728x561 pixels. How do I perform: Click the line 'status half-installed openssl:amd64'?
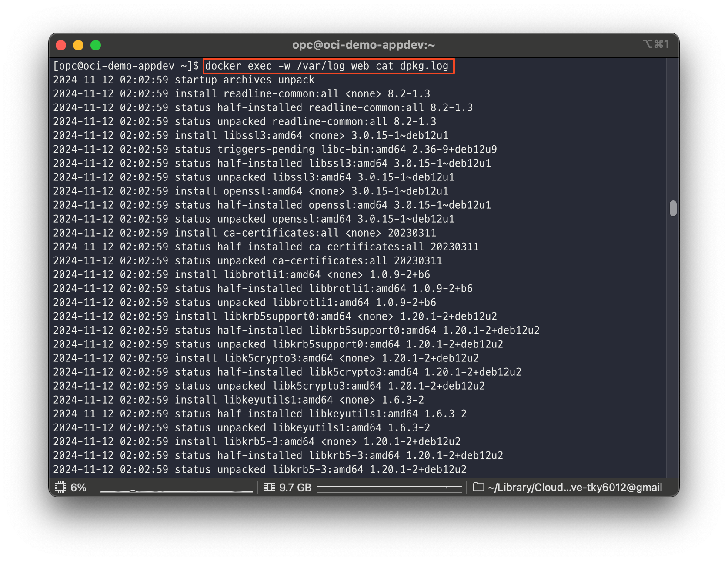[x=272, y=205]
